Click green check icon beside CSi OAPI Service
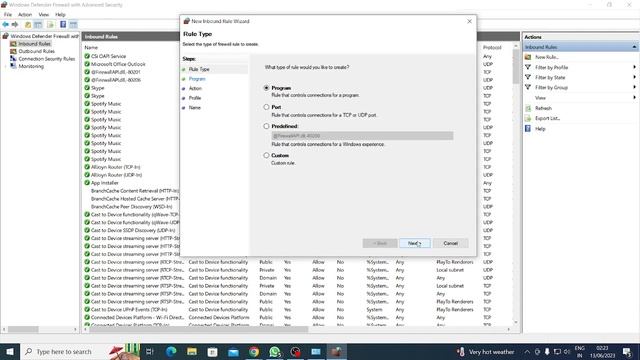 click(x=87, y=56)
